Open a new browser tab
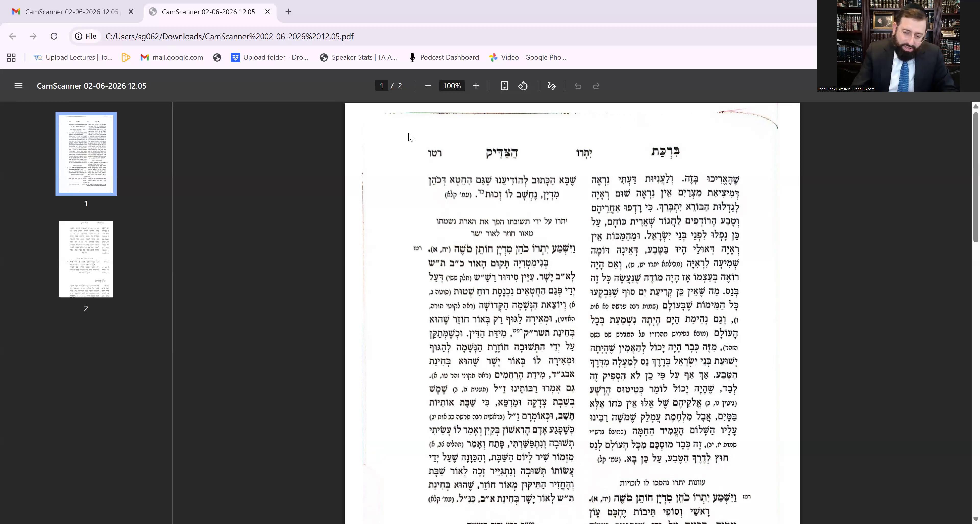Viewport: 980px width, 524px height. (x=288, y=12)
